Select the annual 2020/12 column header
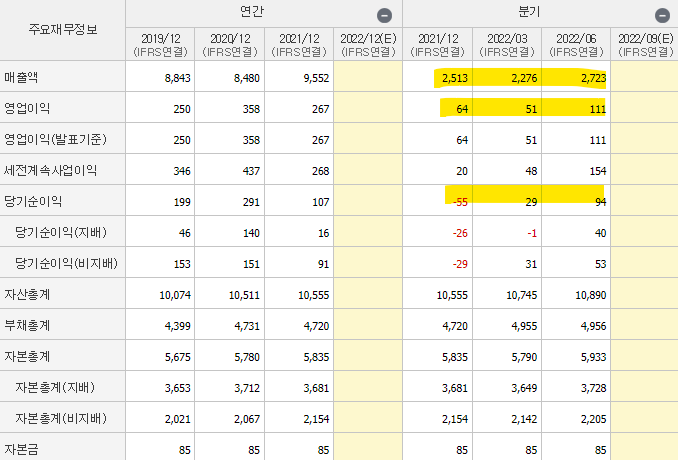This screenshot has width=678, height=460. pos(230,45)
